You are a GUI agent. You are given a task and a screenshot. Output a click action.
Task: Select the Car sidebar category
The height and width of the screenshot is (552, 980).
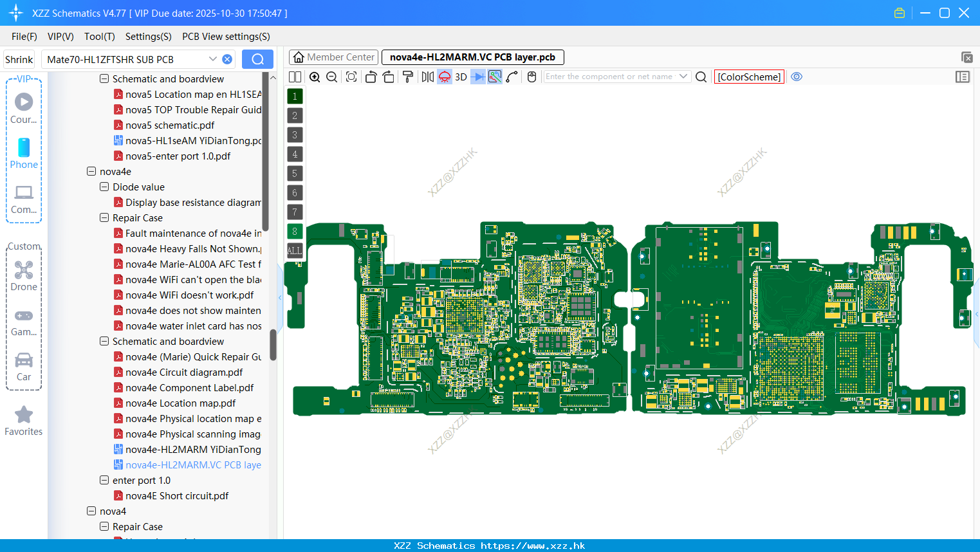24,367
